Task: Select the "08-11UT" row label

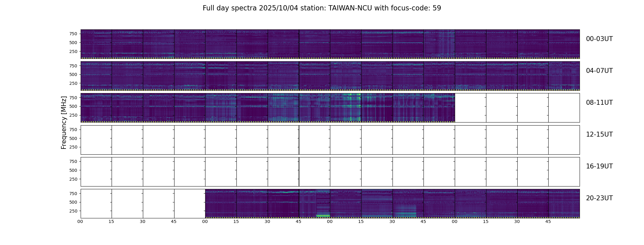Action: (599, 103)
